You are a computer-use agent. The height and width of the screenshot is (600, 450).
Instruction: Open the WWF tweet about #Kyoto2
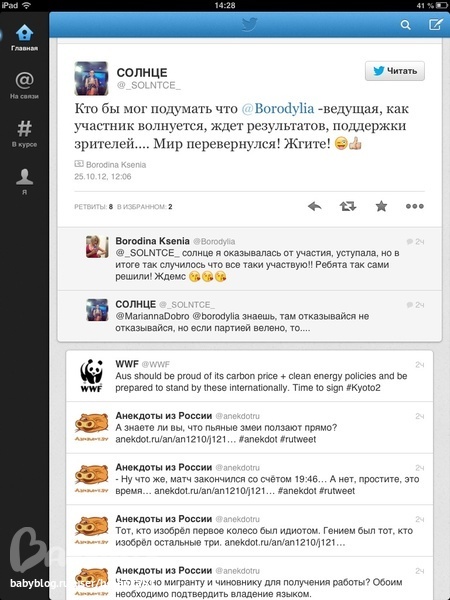(249, 376)
